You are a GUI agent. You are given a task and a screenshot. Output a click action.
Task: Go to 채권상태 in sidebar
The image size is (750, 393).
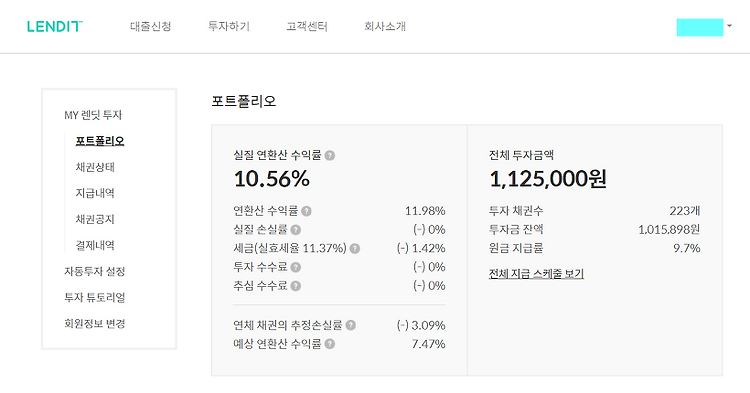click(x=95, y=167)
